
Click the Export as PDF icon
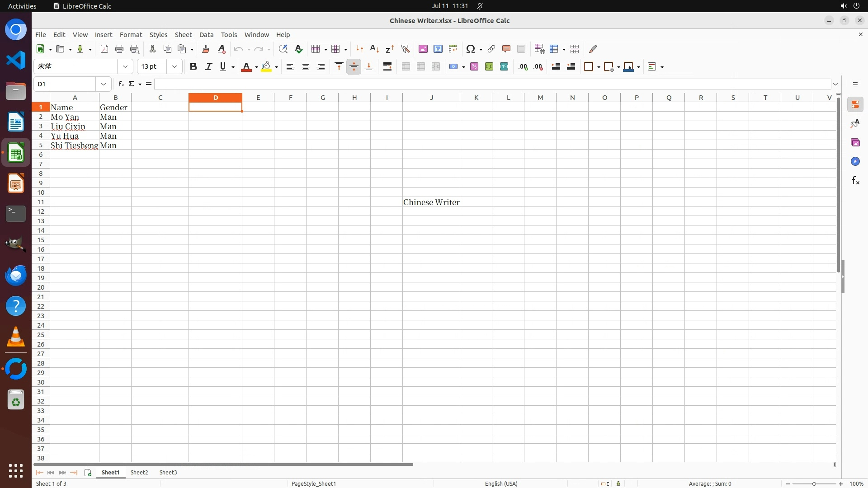pyautogui.click(x=104, y=49)
